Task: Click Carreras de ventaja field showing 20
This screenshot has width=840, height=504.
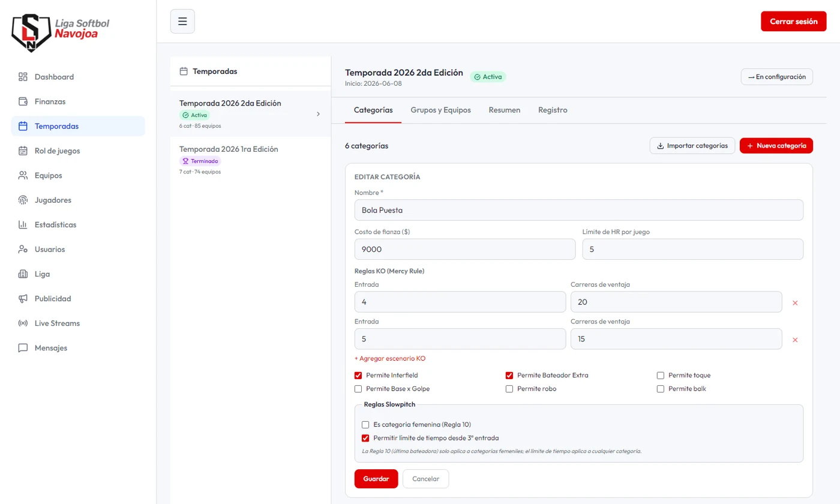Action: click(x=676, y=302)
